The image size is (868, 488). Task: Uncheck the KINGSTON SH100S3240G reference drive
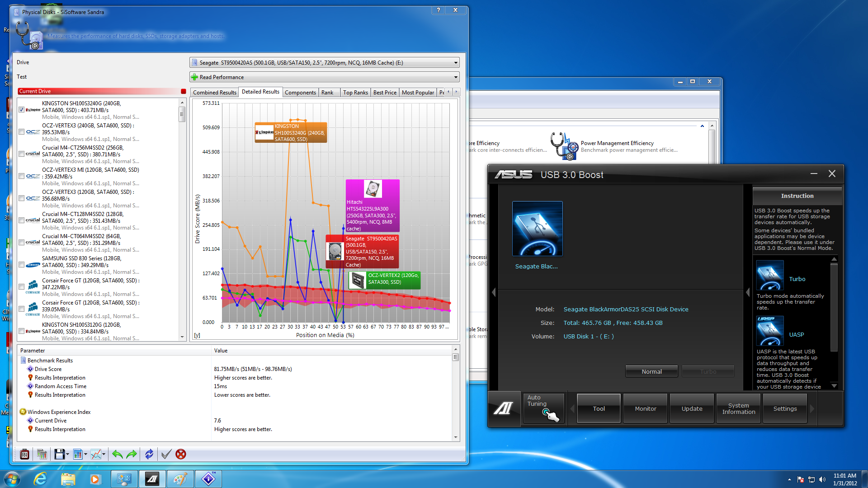[21, 110]
